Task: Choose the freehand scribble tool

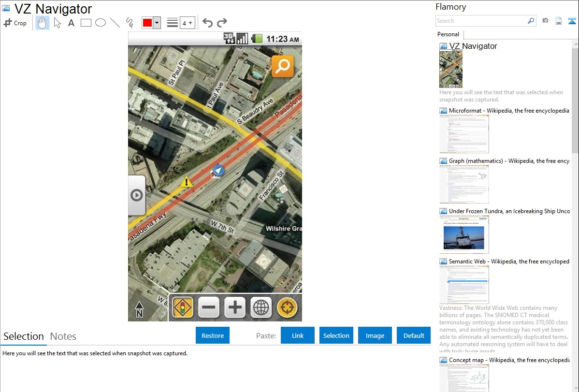Action: click(130, 23)
